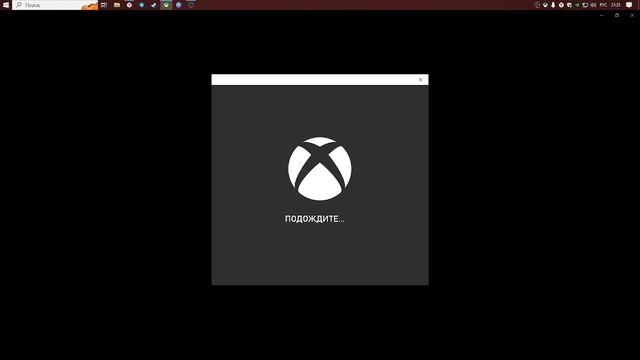640x360 pixels.
Task: Open the Action Center notifications icon
Action: (629, 5)
